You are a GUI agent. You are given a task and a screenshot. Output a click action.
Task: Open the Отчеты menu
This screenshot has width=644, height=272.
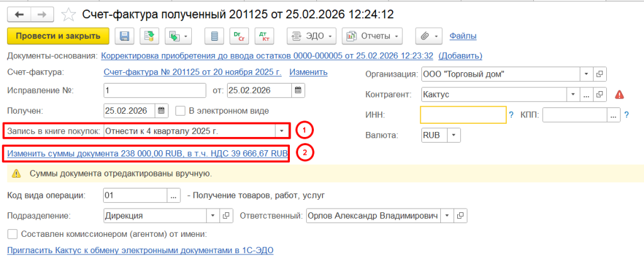click(x=372, y=36)
